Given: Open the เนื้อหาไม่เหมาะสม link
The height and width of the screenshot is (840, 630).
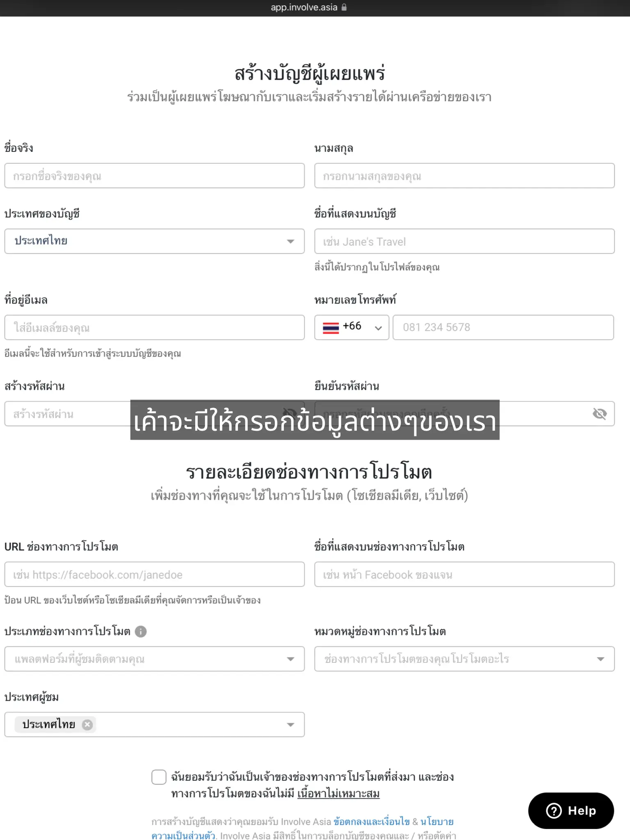Looking at the screenshot, I should 338,793.
